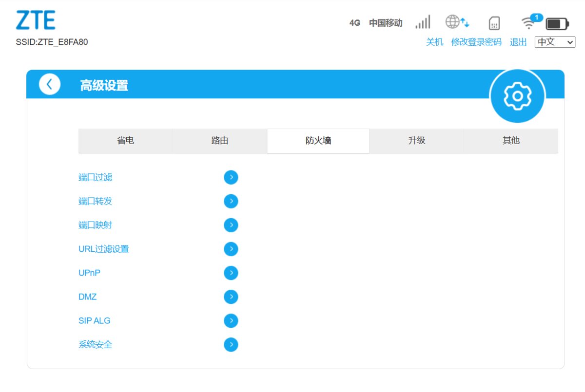
Task: Click the SIM card status icon
Action: coord(494,23)
